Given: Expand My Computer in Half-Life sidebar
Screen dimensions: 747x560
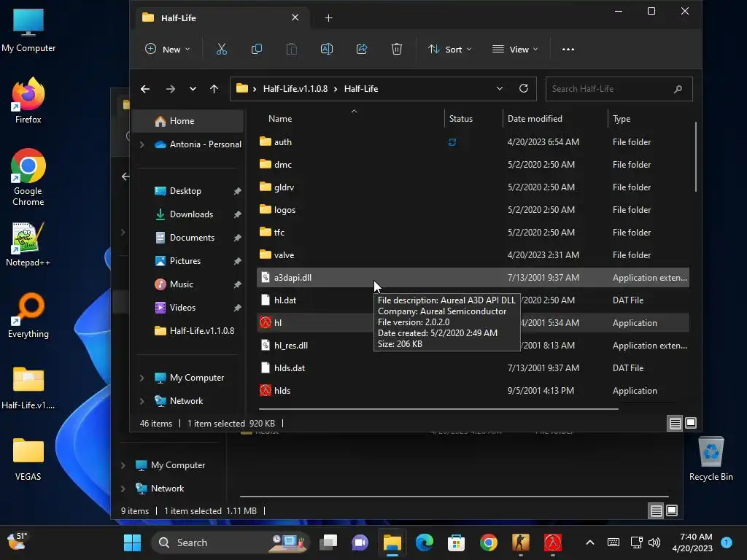Looking at the screenshot, I should [142, 378].
